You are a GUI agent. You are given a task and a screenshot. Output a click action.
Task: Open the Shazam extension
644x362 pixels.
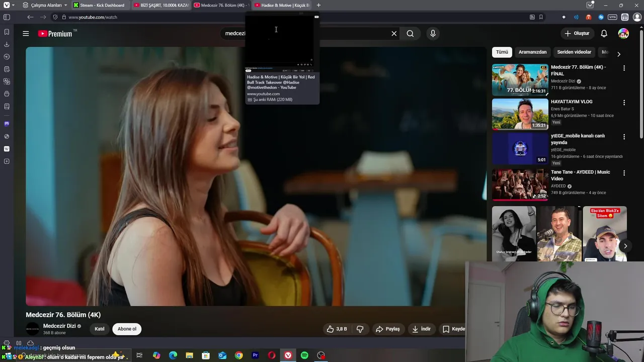(601, 17)
